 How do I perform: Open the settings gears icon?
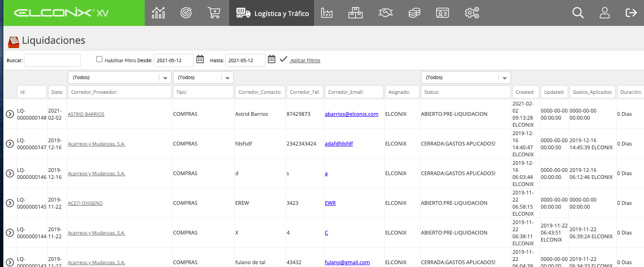pyautogui.click(x=471, y=13)
